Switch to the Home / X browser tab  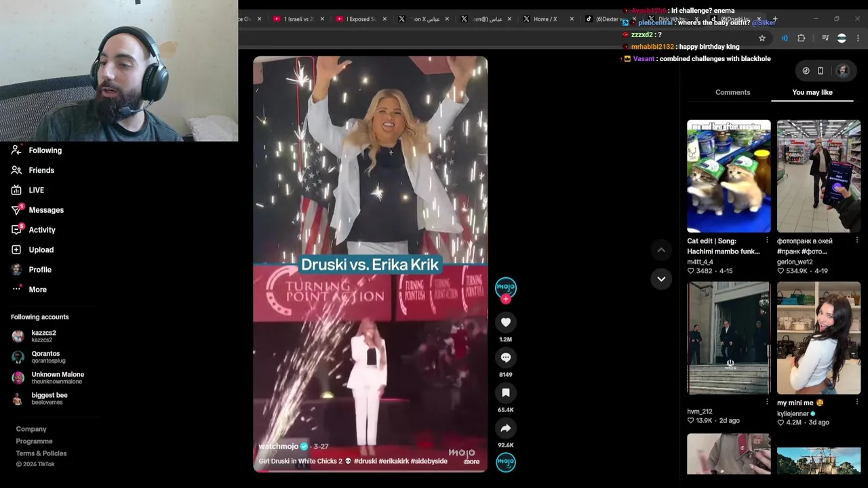pos(545,19)
